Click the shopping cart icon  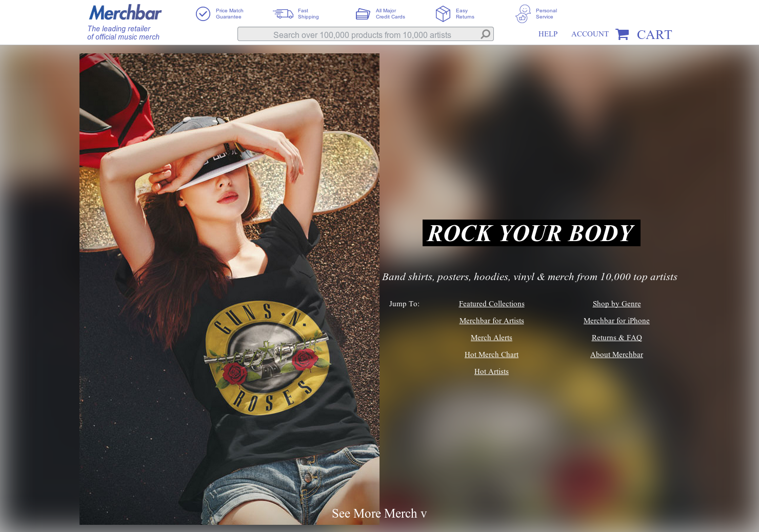[622, 34]
